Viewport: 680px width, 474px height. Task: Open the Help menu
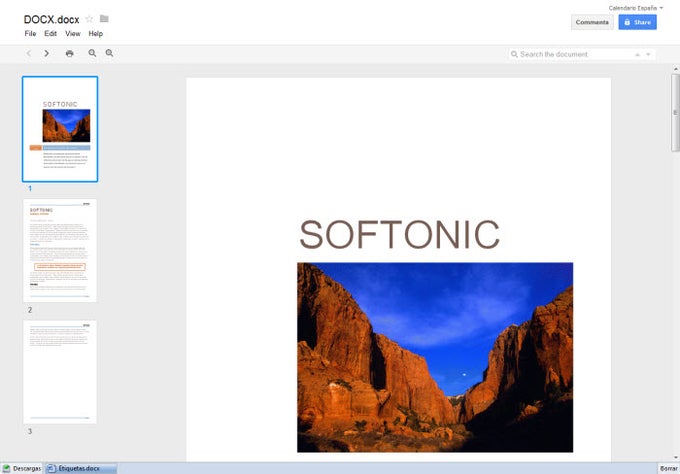pyautogui.click(x=95, y=33)
